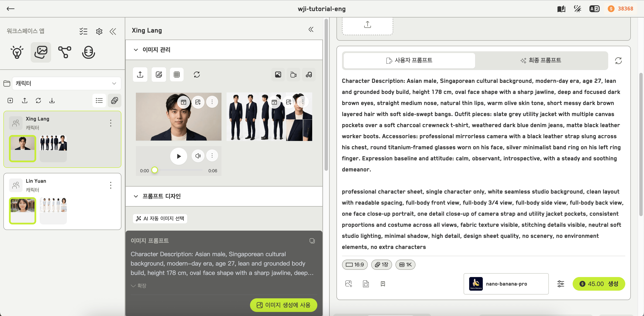The width and height of the screenshot is (644, 316).
Task: Click the audio progress slider handle
Action: [x=155, y=170]
